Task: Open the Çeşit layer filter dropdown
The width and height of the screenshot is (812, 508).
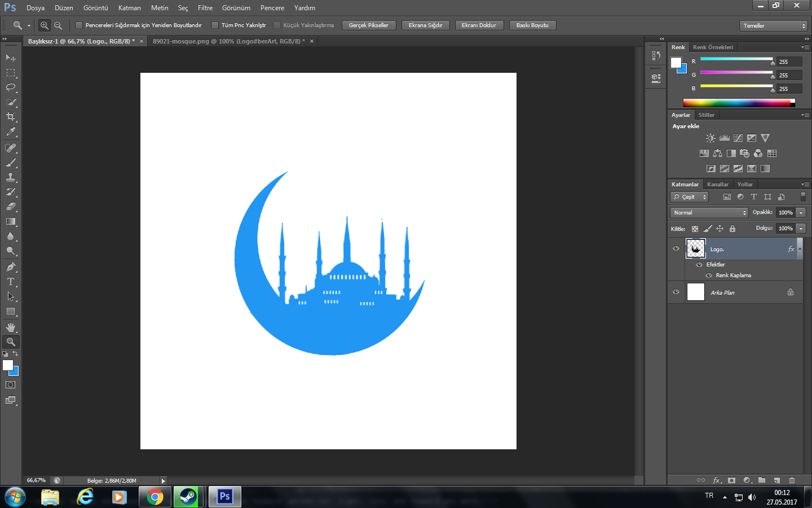Action: [689, 197]
